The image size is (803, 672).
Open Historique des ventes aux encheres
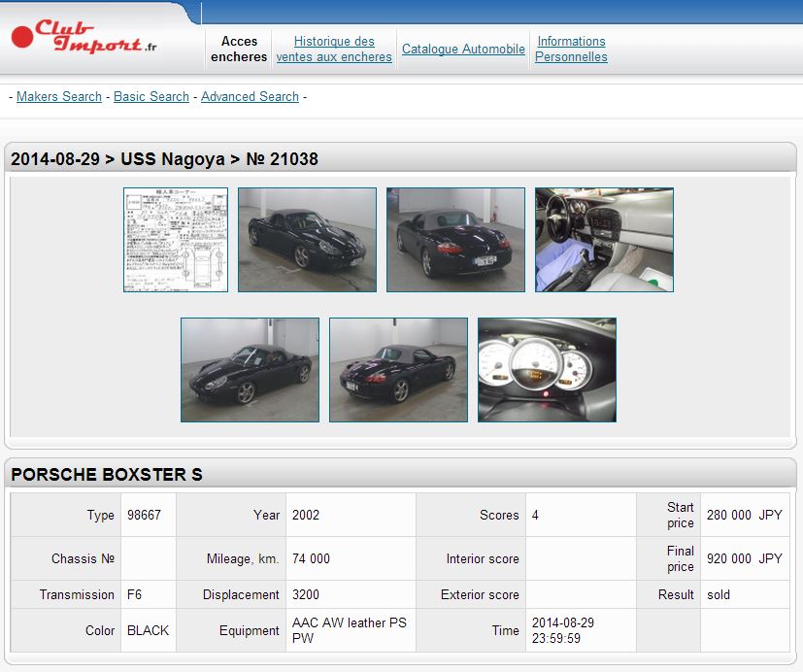point(334,49)
